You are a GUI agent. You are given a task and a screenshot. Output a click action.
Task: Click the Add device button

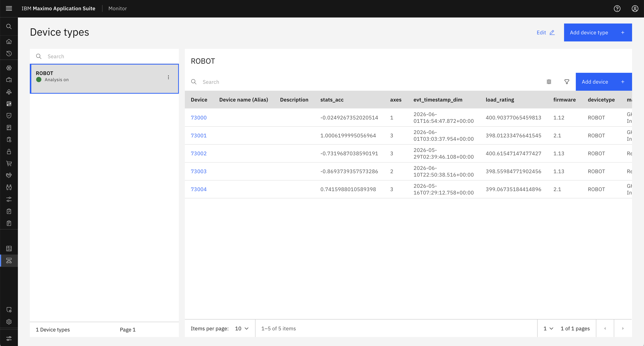click(x=604, y=82)
